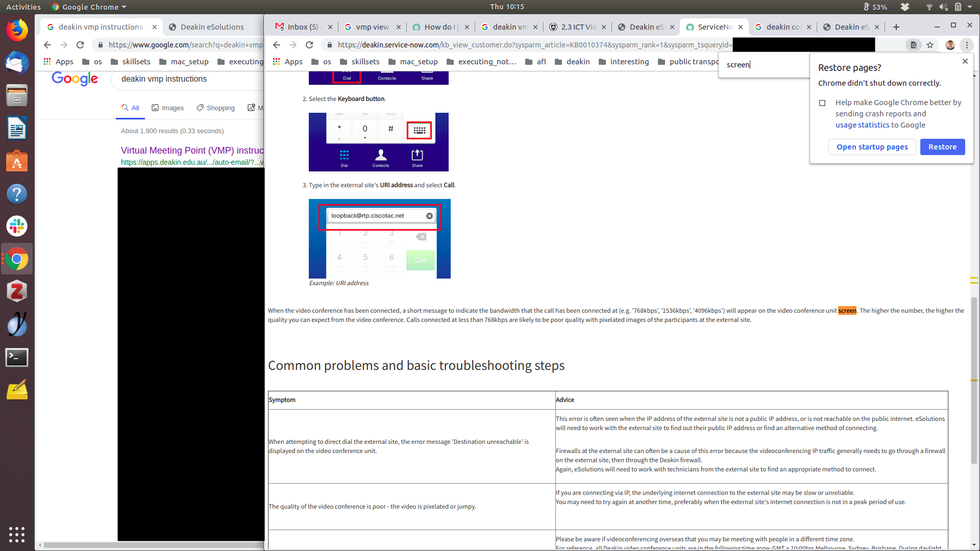The width and height of the screenshot is (980, 551).
Task: Select the Images search tab
Action: coord(167,108)
